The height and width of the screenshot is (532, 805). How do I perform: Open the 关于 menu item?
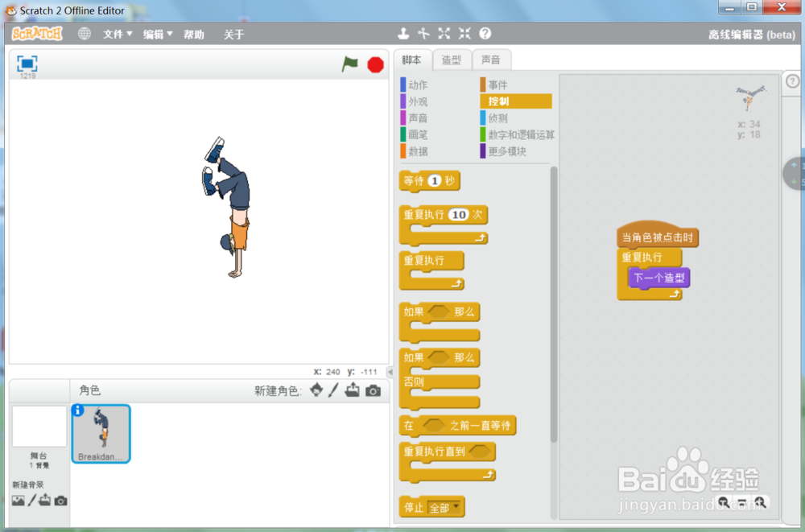233,35
